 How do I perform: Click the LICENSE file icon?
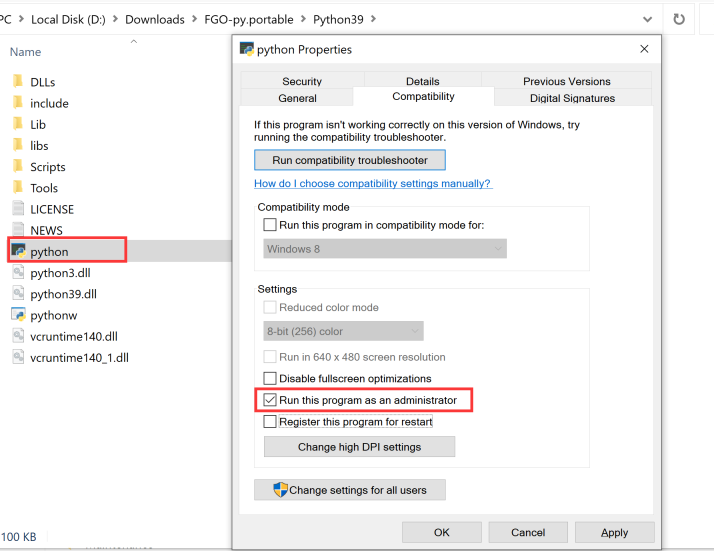(18, 209)
